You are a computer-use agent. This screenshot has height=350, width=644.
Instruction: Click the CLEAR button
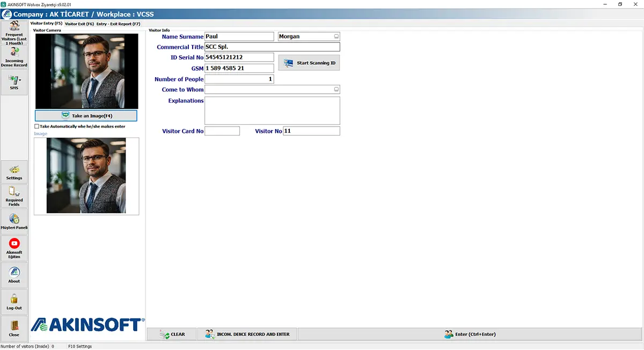tap(172, 334)
